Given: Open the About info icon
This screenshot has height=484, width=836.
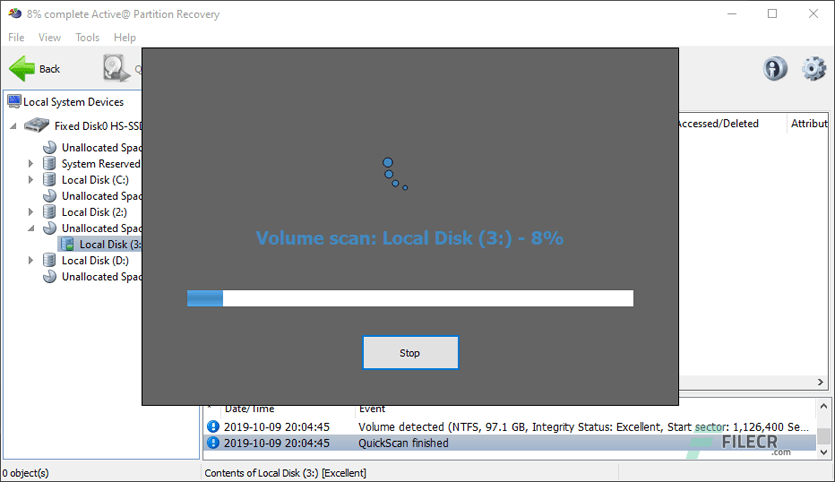Looking at the screenshot, I should (775, 69).
